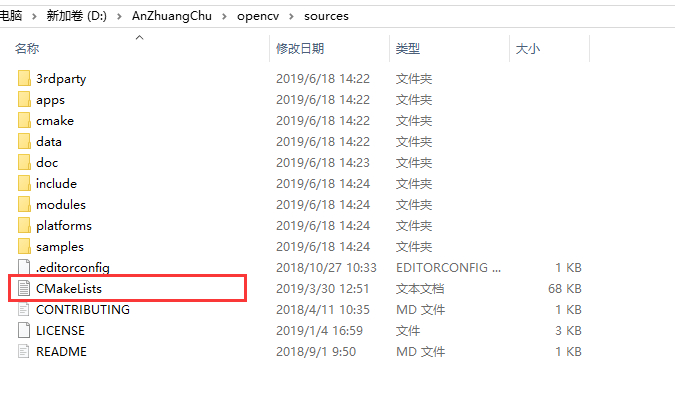Click the CMakeLists text file icon
The width and height of the screenshot is (675, 401).
[24, 288]
